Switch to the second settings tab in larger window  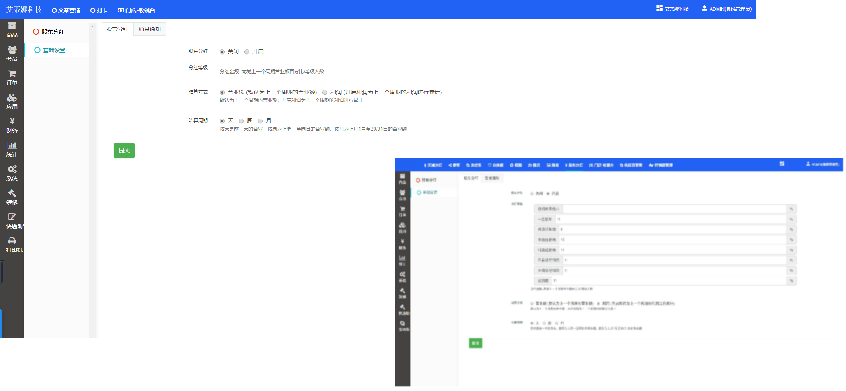point(149,29)
